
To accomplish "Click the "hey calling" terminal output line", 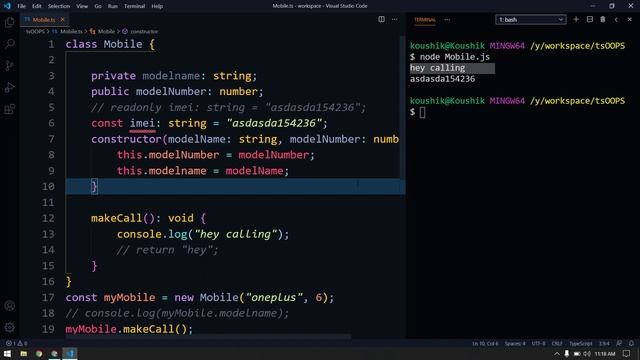I will pyautogui.click(x=438, y=68).
